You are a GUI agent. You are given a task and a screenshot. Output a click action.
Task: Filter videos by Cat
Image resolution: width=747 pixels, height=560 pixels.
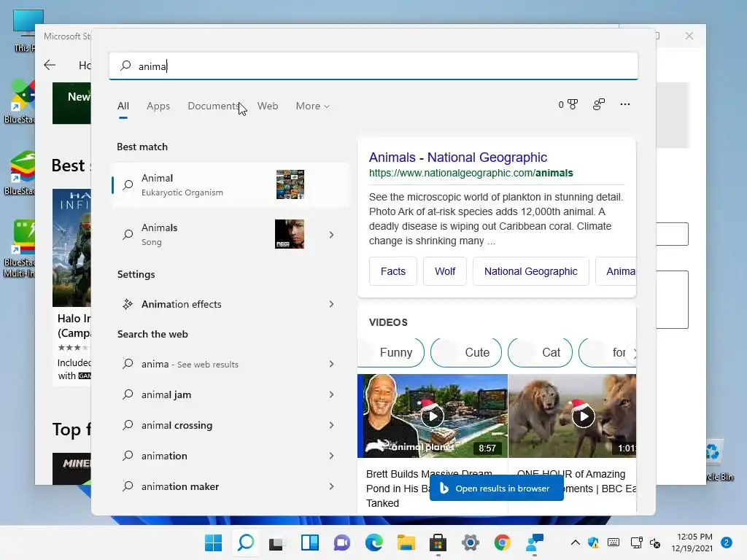pyautogui.click(x=541, y=352)
